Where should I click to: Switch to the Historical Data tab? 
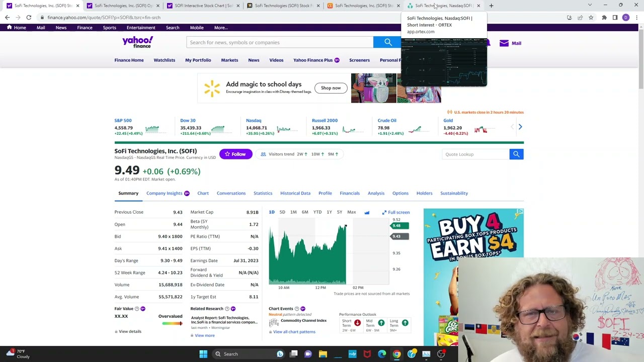point(295,193)
